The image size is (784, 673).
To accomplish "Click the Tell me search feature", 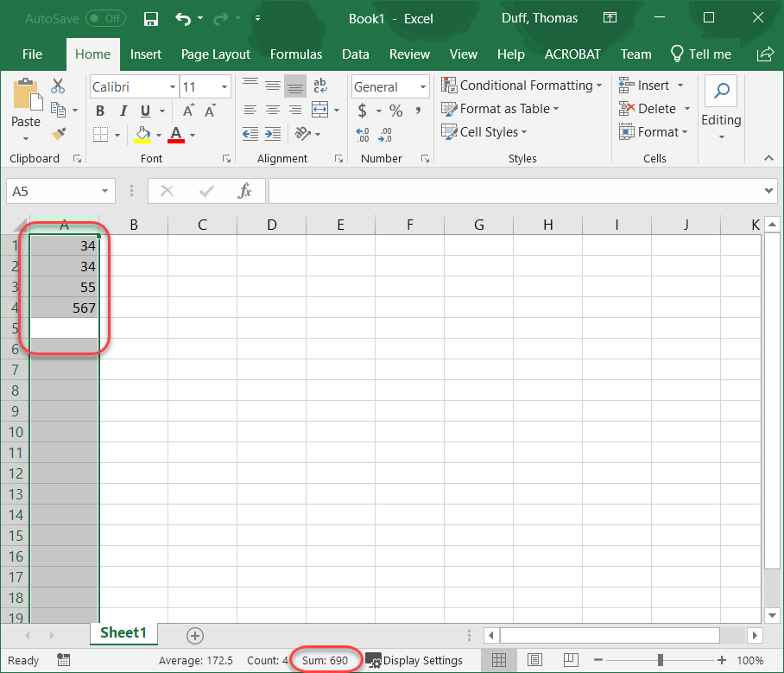I will 701,54.
